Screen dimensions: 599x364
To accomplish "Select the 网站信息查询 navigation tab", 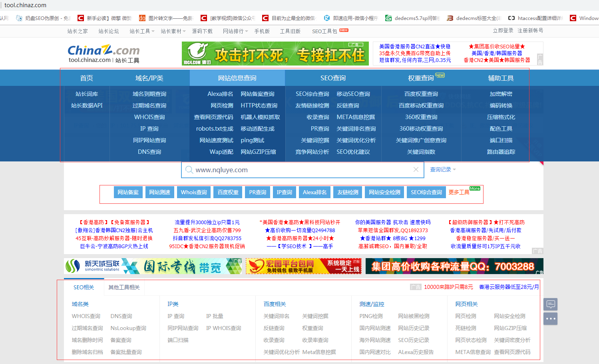I will (x=237, y=78).
